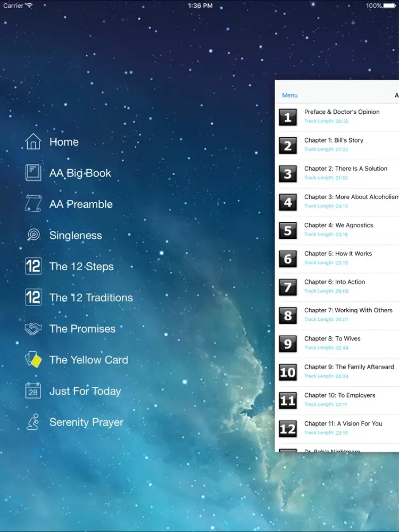Open the Serenity Prayer menu label

pyautogui.click(x=86, y=422)
